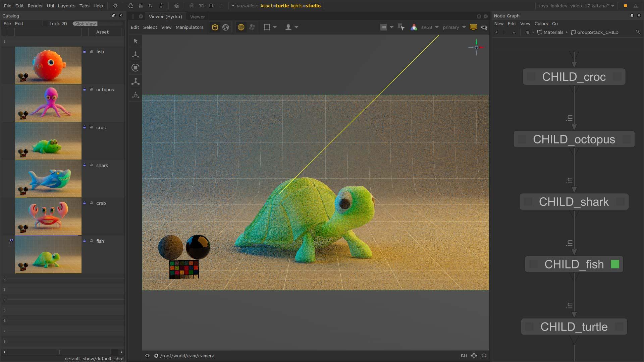Viewport: 644px width, 362px height.
Task: Select the CHILD_shark node
Action: (x=574, y=202)
